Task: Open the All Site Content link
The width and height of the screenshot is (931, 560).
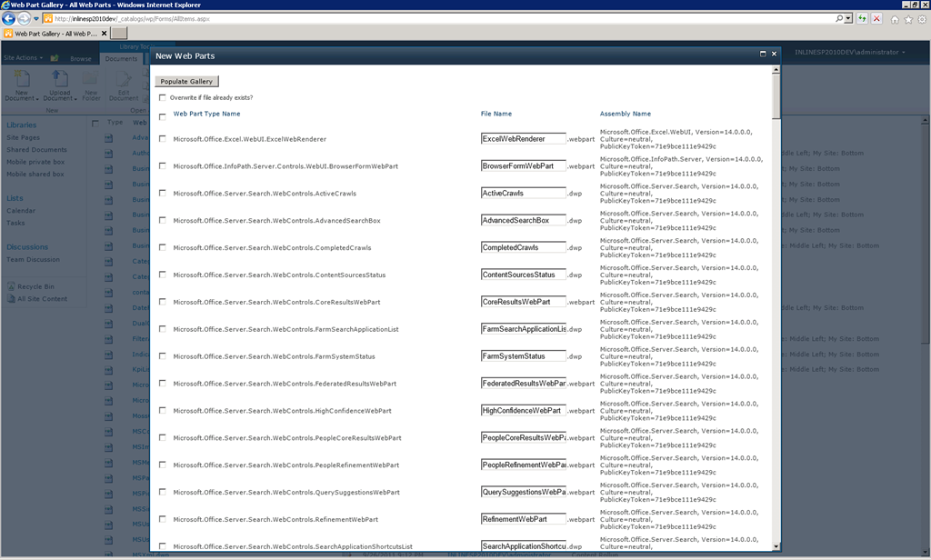Action: click(x=42, y=299)
